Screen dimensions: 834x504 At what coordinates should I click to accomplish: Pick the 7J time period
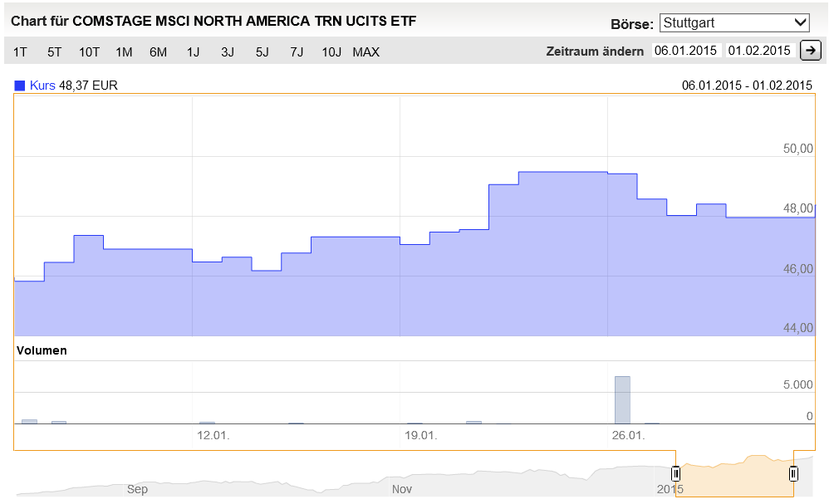(x=297, y=51)
